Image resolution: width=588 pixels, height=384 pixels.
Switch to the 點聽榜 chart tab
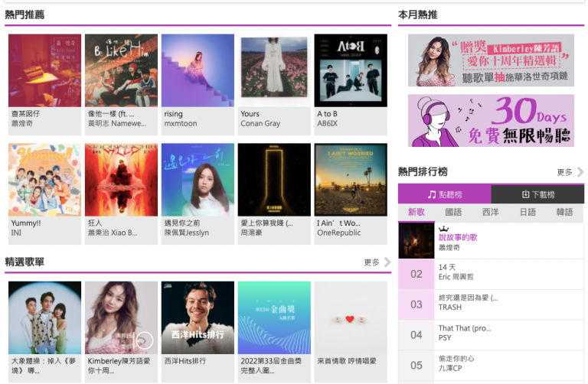(444, 194)
